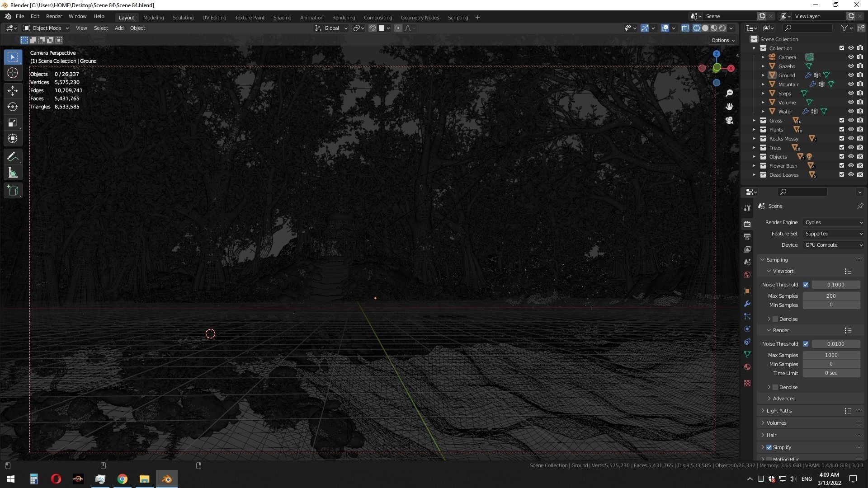Uncheck the Simplify checkbox
Viewport: 868px width, 488px height.
769,447
